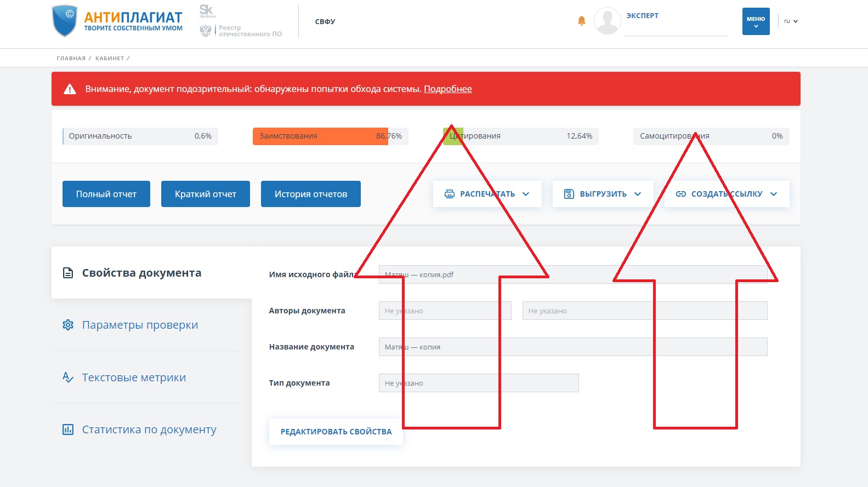Viewport: 868px width, 487px height.
Task: Open the Свойства документа tab
Action: [x=151, y=273]
